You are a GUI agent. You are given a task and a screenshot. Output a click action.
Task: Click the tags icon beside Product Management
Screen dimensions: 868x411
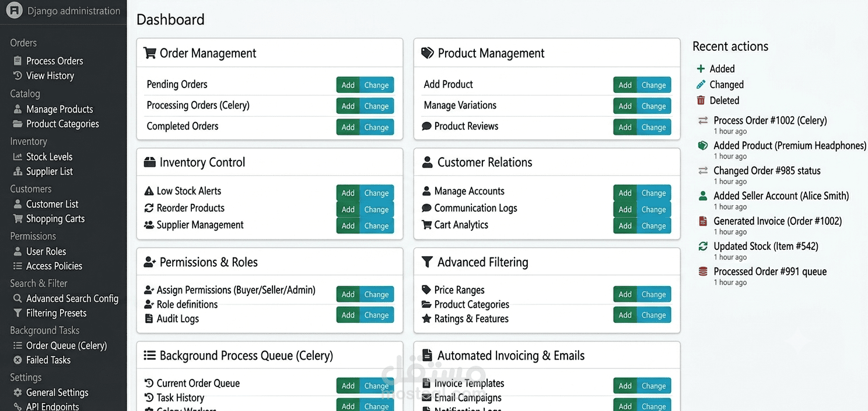pyautogui.click(x=428, y=53)
